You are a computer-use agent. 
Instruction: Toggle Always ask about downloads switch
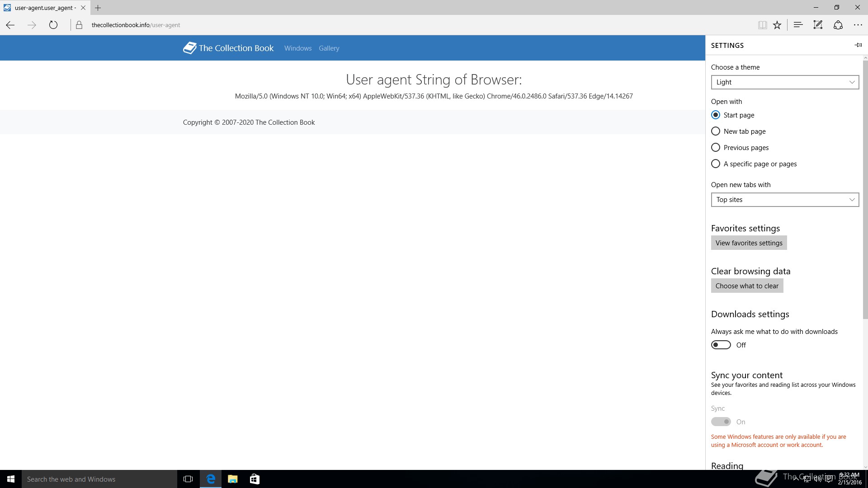click(x=721, y=345)
